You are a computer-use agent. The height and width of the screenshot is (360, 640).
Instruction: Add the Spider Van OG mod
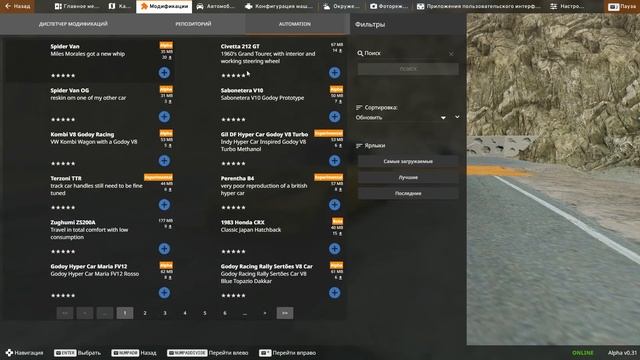point(164,117)
